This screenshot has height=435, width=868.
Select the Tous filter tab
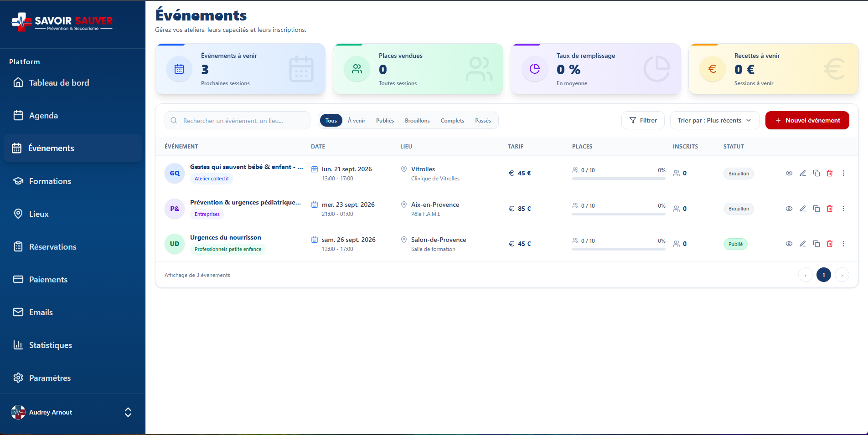[x=331, y=121]
